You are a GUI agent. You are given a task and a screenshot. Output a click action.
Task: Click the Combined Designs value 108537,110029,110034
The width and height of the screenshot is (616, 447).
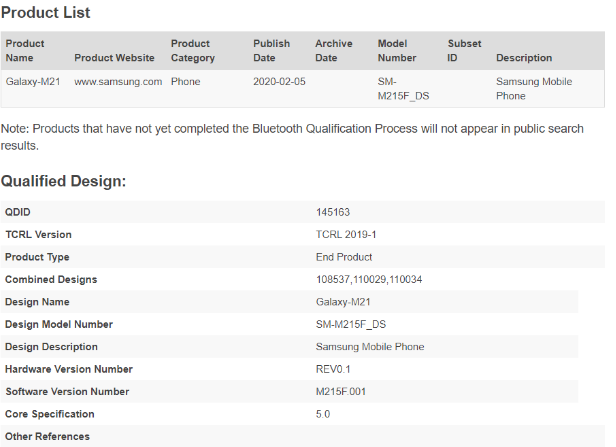369,280
